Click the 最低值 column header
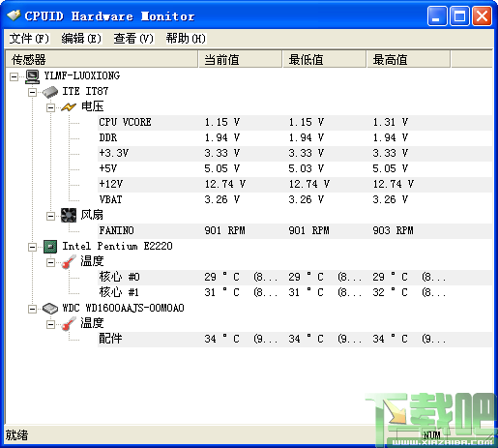The width and height of the screenshot is (498, 448). [324, 60]
